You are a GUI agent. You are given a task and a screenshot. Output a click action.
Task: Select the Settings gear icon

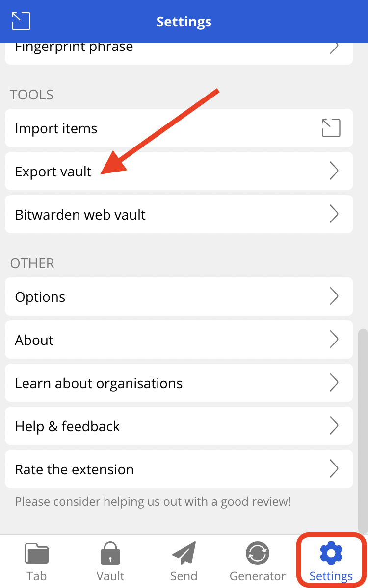point(331,553)
